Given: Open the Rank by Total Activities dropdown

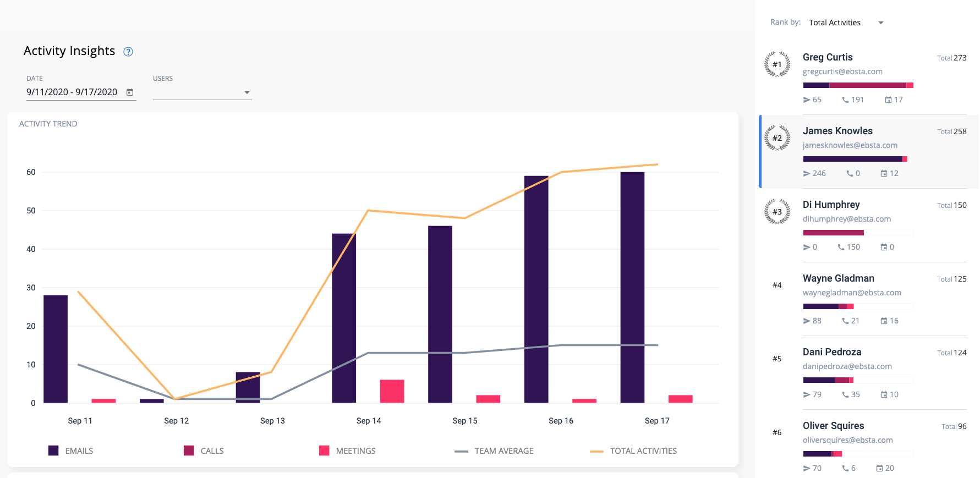Looking at the screenshot, I should coord(846,23).
